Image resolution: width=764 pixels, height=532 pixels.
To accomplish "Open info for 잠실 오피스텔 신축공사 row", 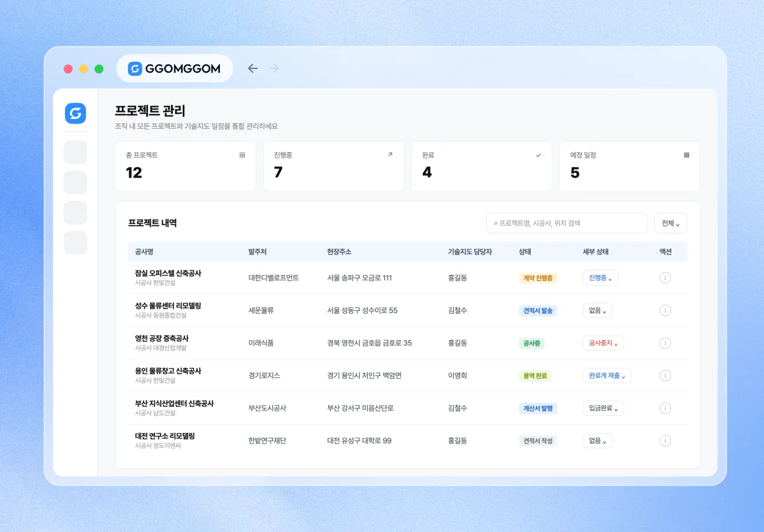I will [x=665, y=278].
